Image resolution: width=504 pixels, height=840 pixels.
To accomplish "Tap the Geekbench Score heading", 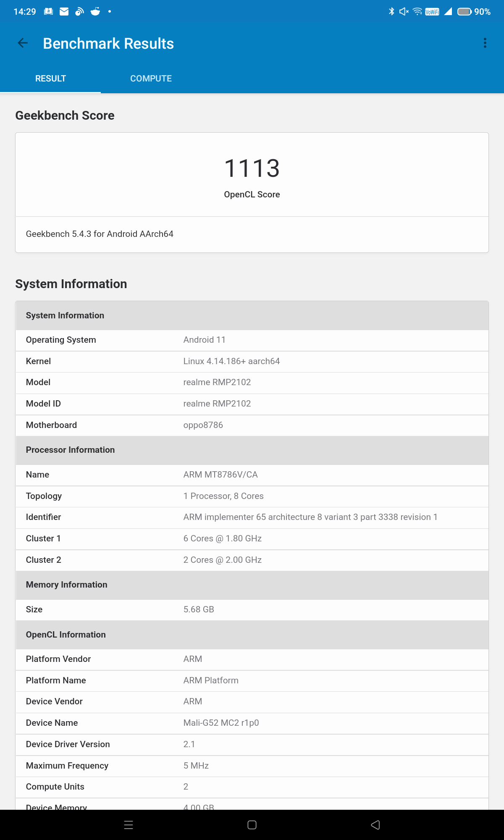I will 65,115.
